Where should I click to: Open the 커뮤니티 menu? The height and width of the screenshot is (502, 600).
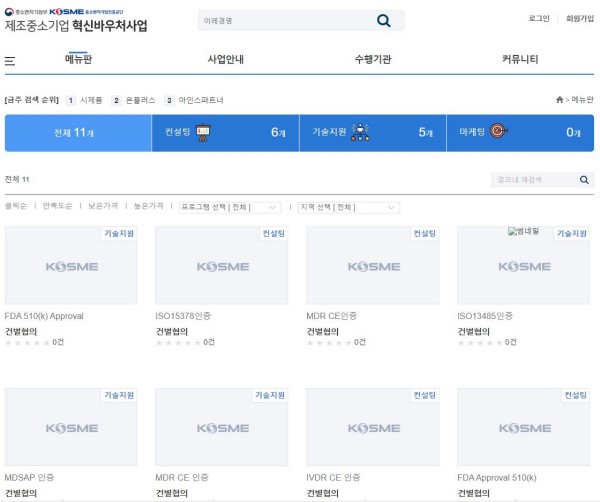click(x=520, y=60)
